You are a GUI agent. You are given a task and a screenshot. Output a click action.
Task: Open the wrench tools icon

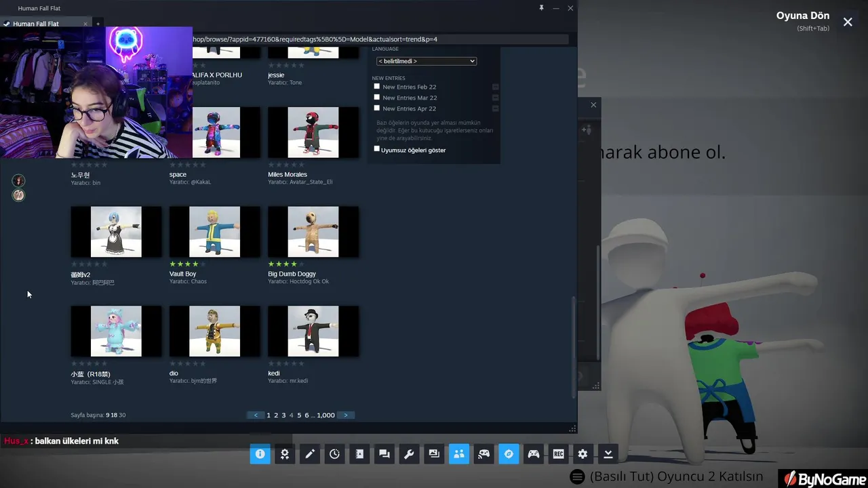pyautogui.click(x=409, y=454)
